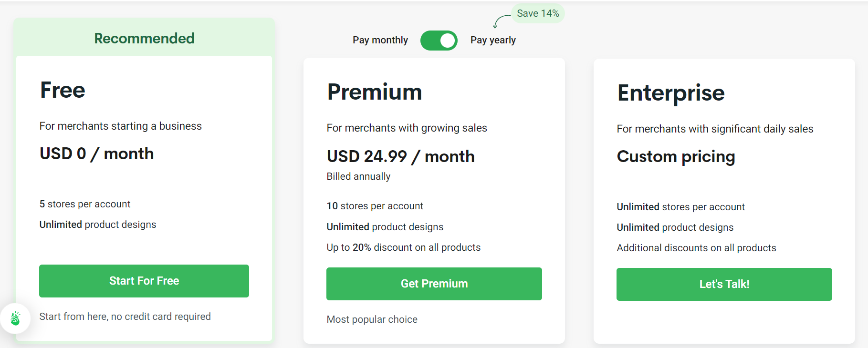868x348 pixels.
Task: Click the Save 14% badge
Action: click(537, 13)
